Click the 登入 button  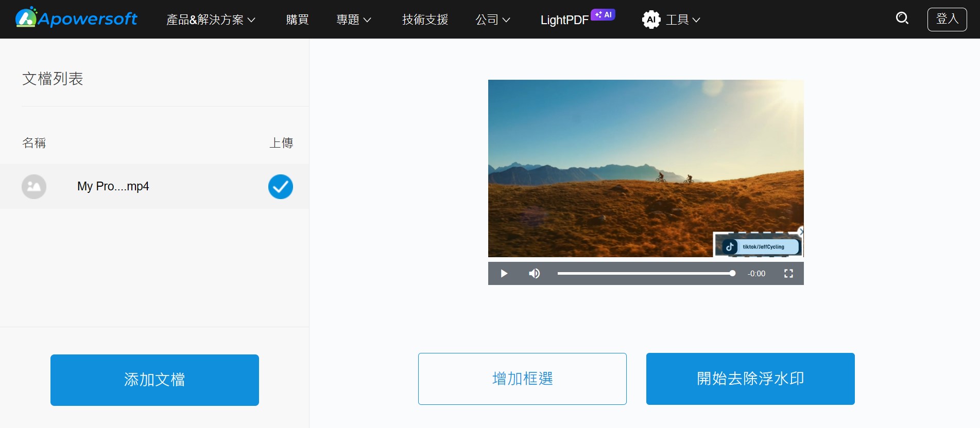point(947,19)
